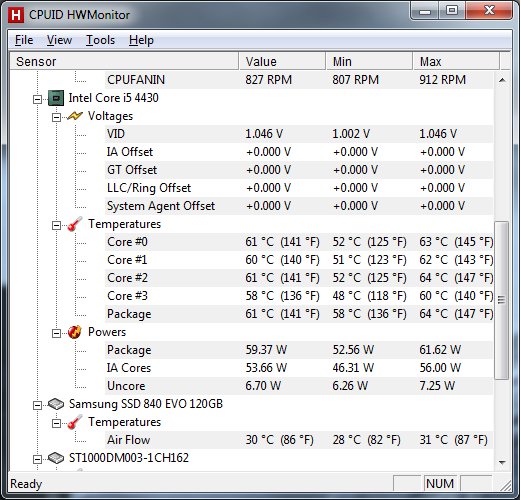
Task: Select the Package power row
Action: 299,350
